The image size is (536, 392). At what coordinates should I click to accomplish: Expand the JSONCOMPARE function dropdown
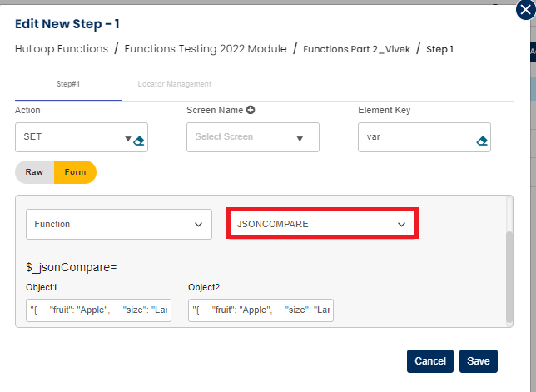click(322, 224)
